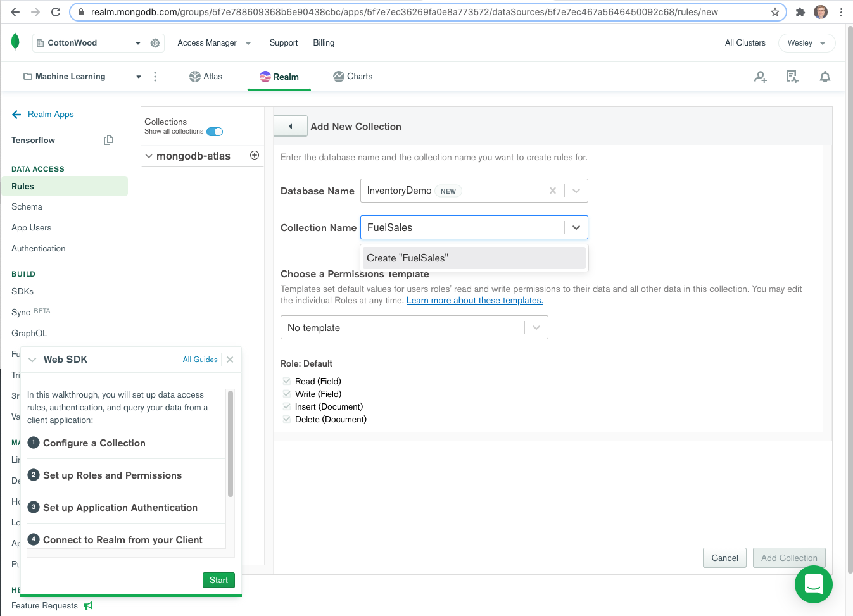Switch to the Atlas tab
Image resolution: width=853 pixels, height=616 pixels.
click(x=206, y=77)
